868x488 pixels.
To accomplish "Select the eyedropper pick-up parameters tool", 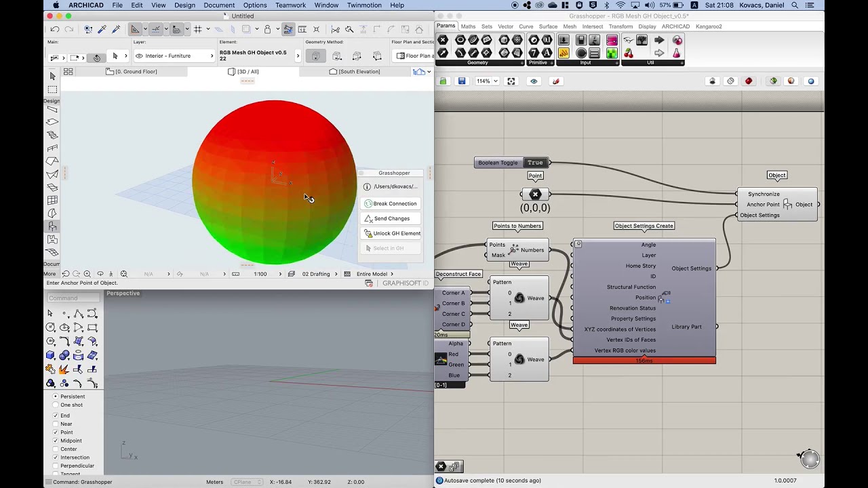I will [102, 29].
